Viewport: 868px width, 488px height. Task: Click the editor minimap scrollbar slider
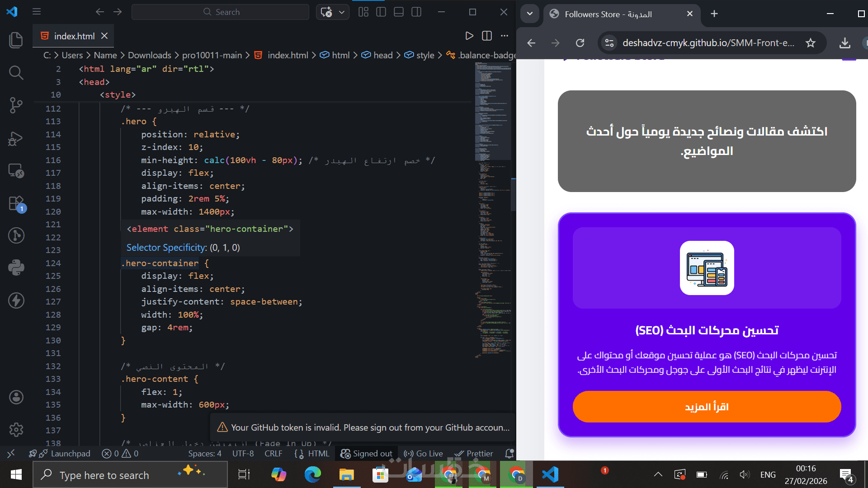[514, 194]
